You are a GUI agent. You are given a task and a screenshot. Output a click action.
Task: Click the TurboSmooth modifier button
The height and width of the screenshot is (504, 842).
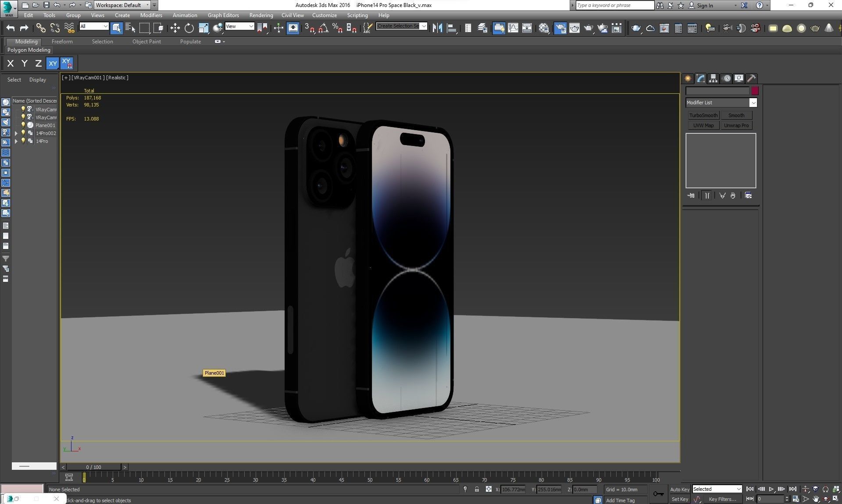point(703,115)
